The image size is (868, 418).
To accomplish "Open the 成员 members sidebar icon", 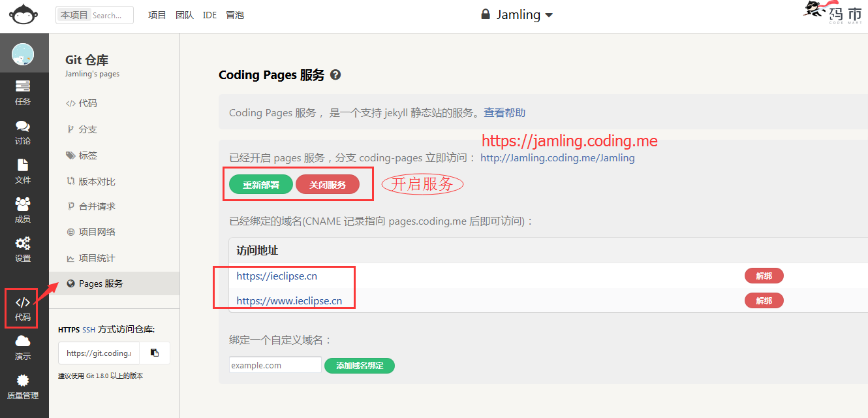I will [23, 210].
